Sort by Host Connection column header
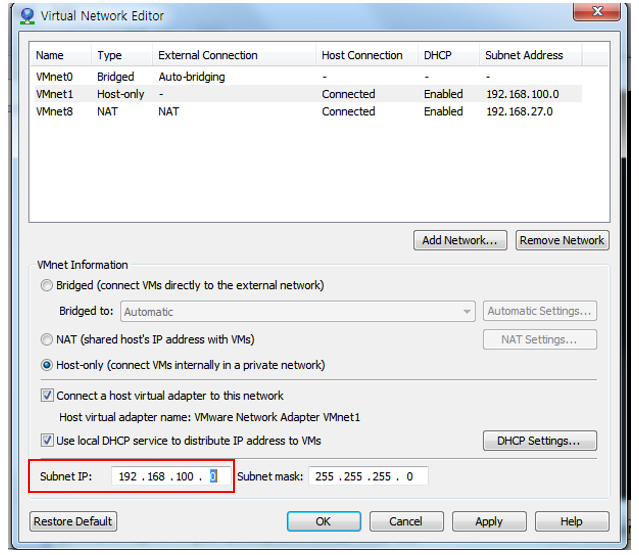 367,55
